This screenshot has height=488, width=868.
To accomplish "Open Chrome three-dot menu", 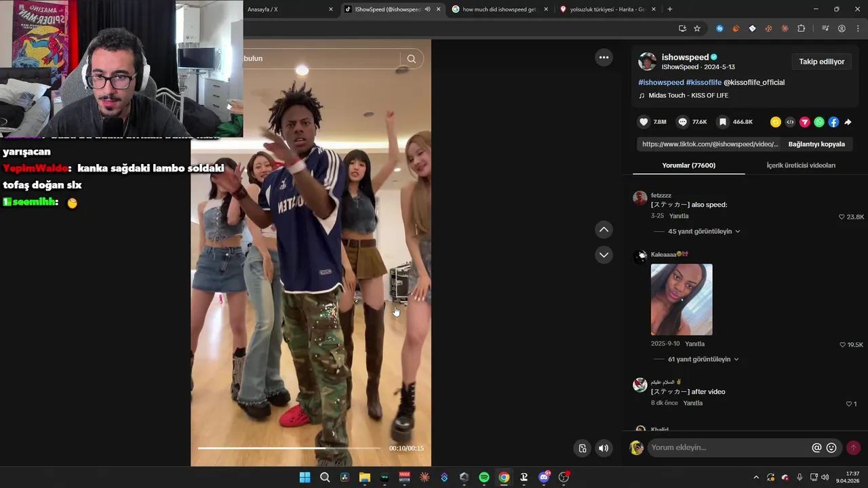I will (x=858, y=28).
